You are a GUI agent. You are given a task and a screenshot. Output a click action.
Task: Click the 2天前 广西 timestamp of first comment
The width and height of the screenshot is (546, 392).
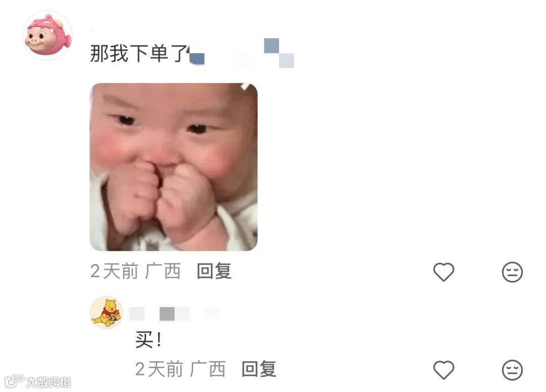pyautogui.click(x=135, y=271)
